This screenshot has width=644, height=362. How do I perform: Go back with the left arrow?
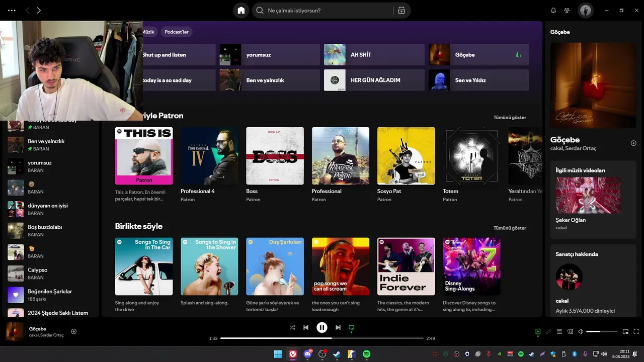point(27,11)
